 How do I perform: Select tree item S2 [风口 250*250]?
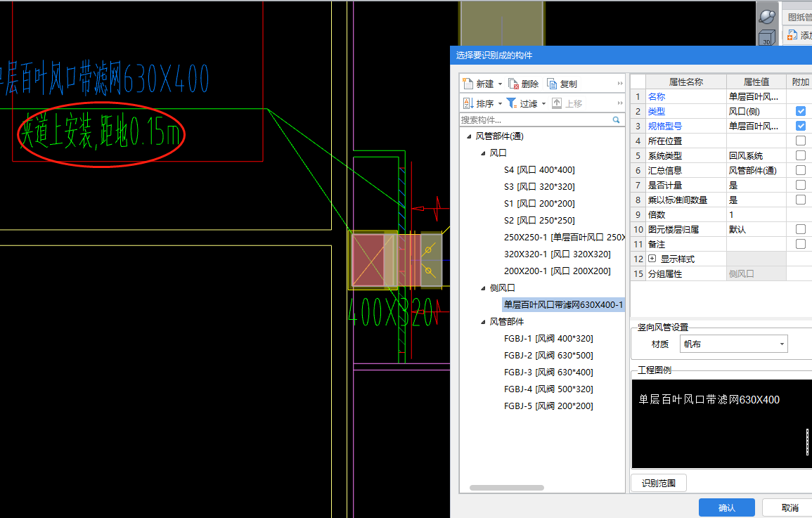[539, 220]
